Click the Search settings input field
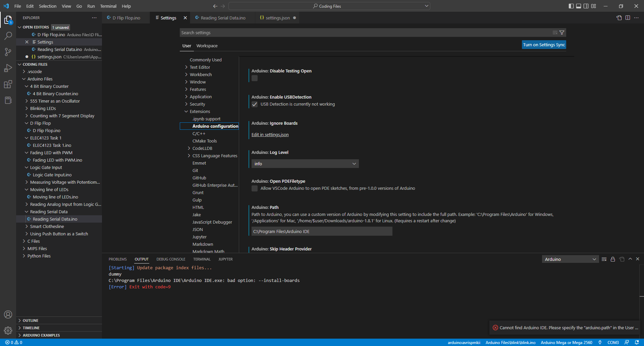Image resolution: width=644 pixels, height=346 pixels. pyautogui.click(x=366, y=33)
